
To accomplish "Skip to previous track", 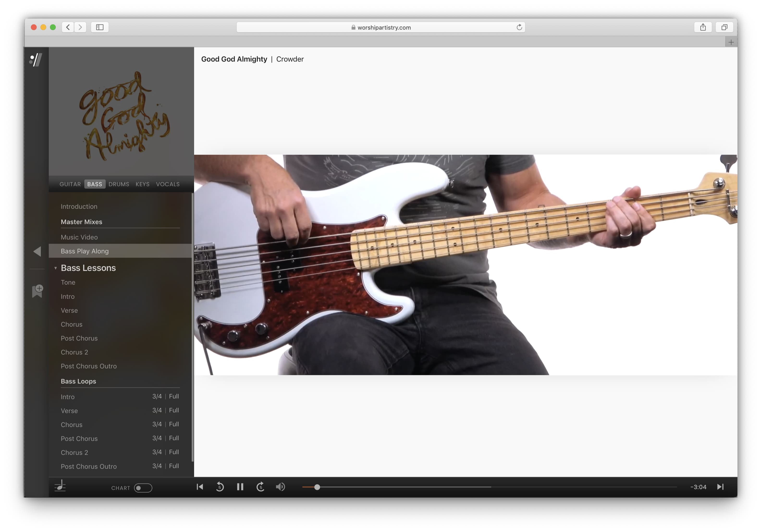I will click(200, 487).
